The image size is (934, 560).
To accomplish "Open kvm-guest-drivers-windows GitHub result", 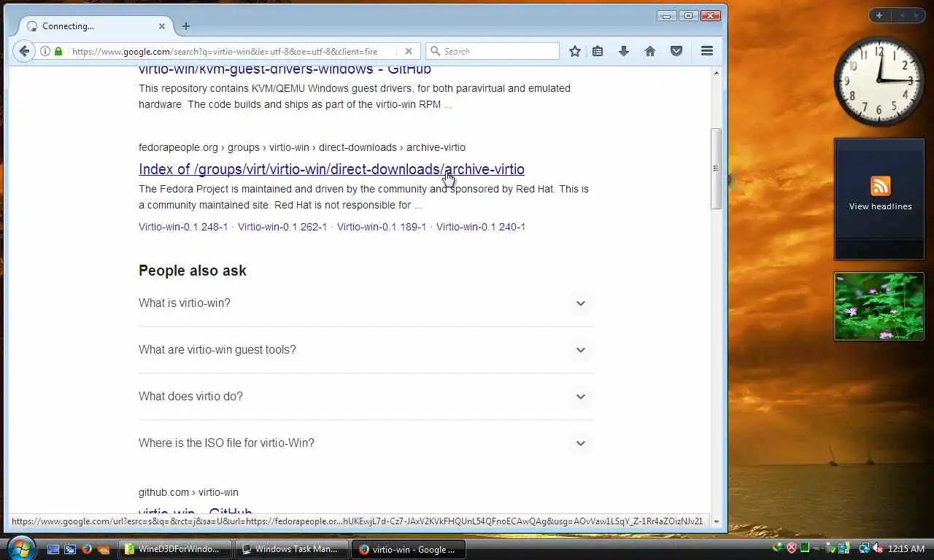I will (x=285, y=70).
